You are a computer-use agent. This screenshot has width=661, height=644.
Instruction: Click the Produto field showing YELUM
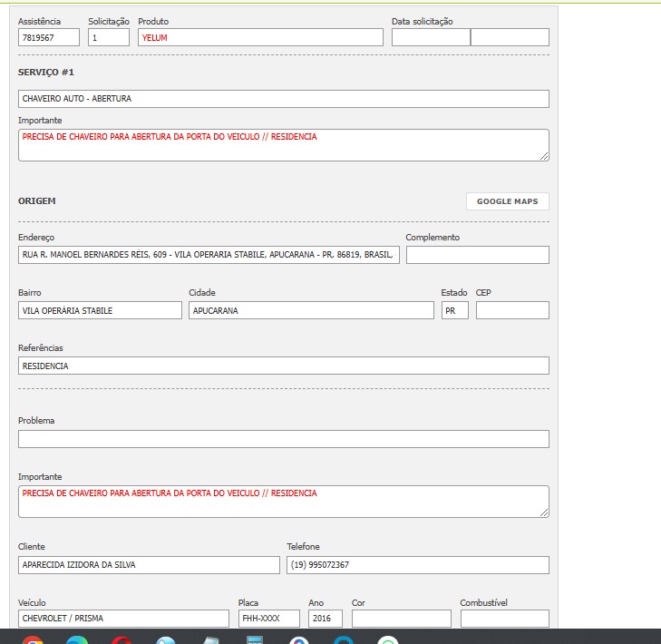click(260, 37)
